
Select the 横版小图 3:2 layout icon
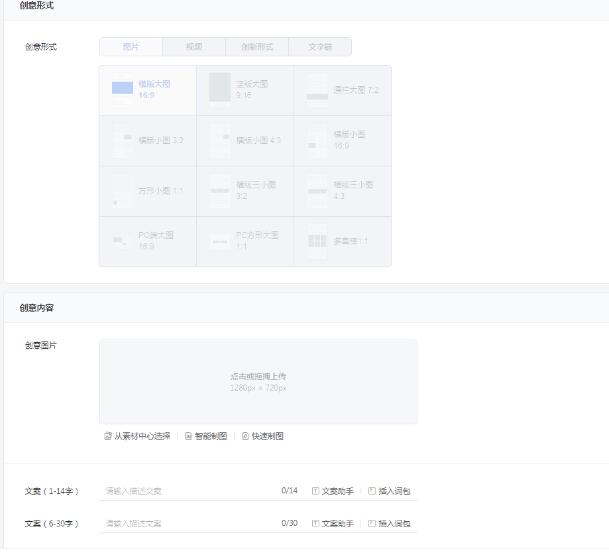click(123, 141)
